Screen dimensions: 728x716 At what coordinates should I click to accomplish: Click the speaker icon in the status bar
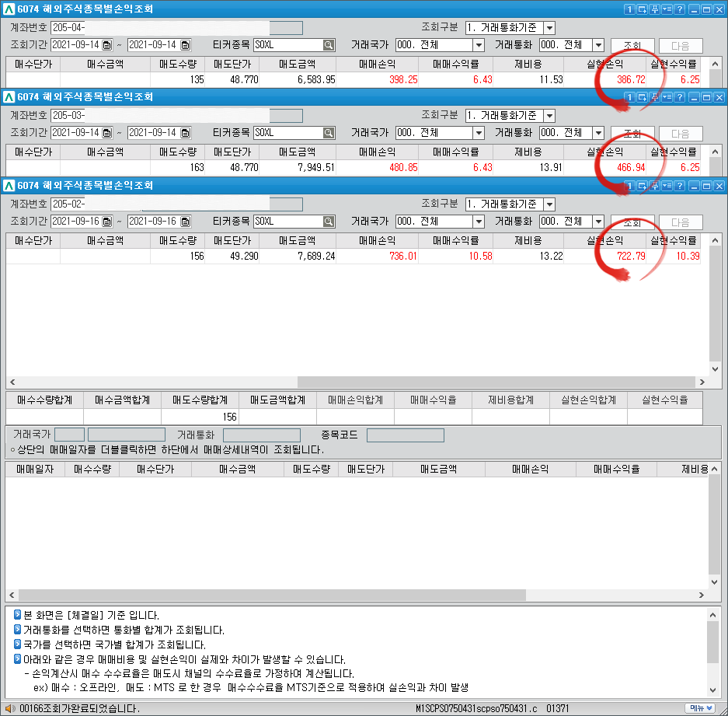pyautogui.click(x=10, y=708)
